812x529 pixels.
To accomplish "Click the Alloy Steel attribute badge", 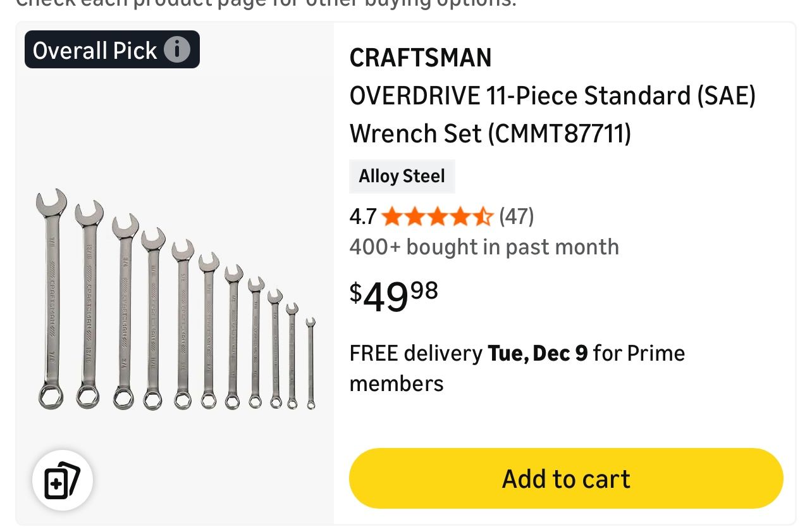I will click(402, 176).
